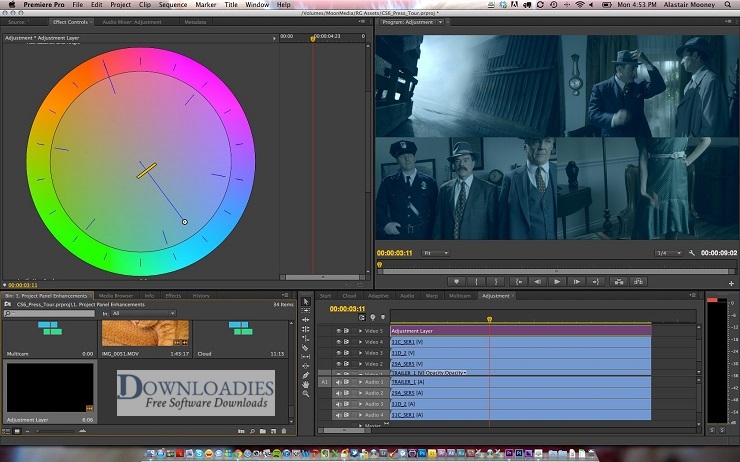The image size is (740, 462).
Task: Select the Track Select tool
Action: click(x=305, y=311)
